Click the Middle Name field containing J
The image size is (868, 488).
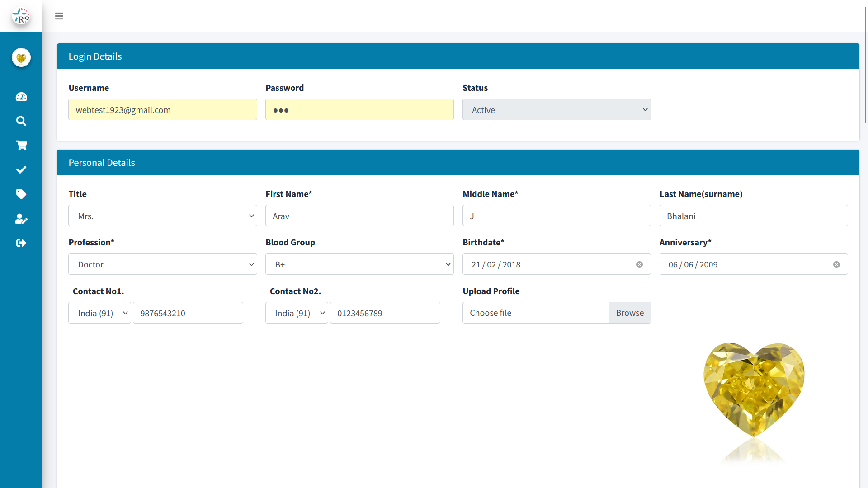557,216
